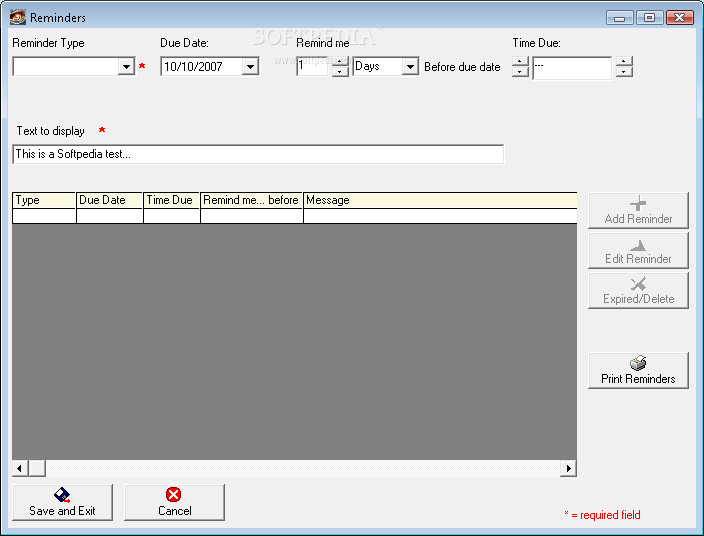The image size is (704, 536).
Task: Click the Remind me number field
Action: point(313,66)
